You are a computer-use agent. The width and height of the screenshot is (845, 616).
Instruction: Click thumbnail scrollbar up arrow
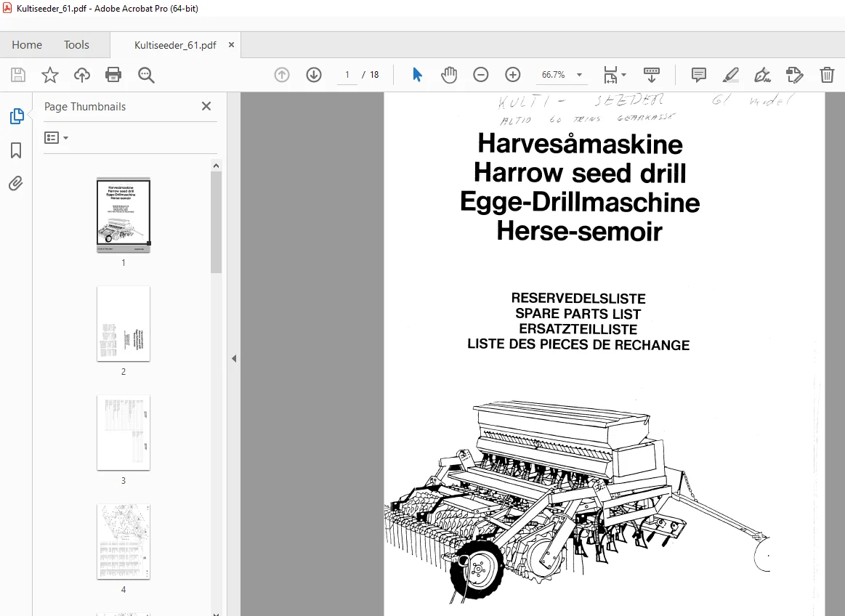(216, 166)
